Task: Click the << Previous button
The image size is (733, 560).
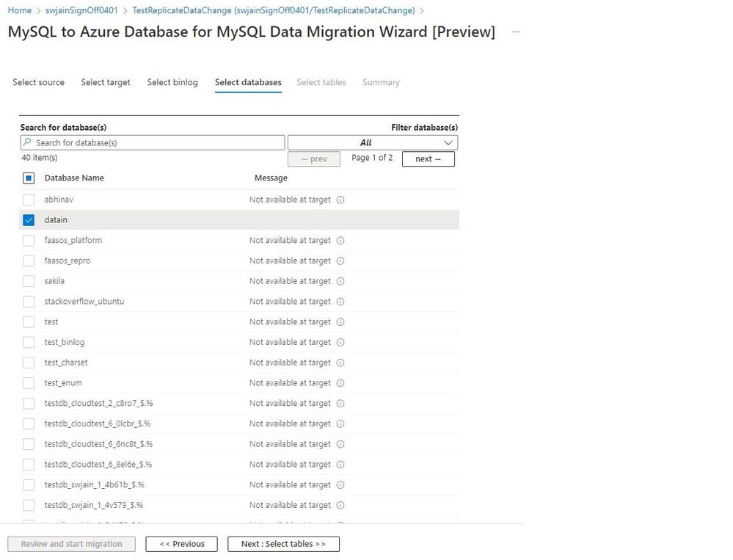Action: pyautogui.click(x=182, y=544)
